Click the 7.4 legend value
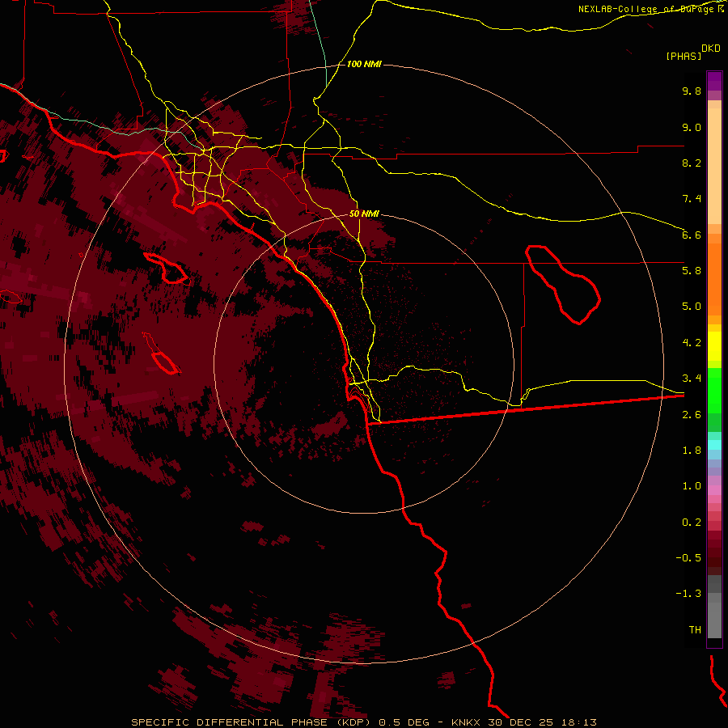Image resolution: width=728 pixels, height=728 pixels. [692, 199]
